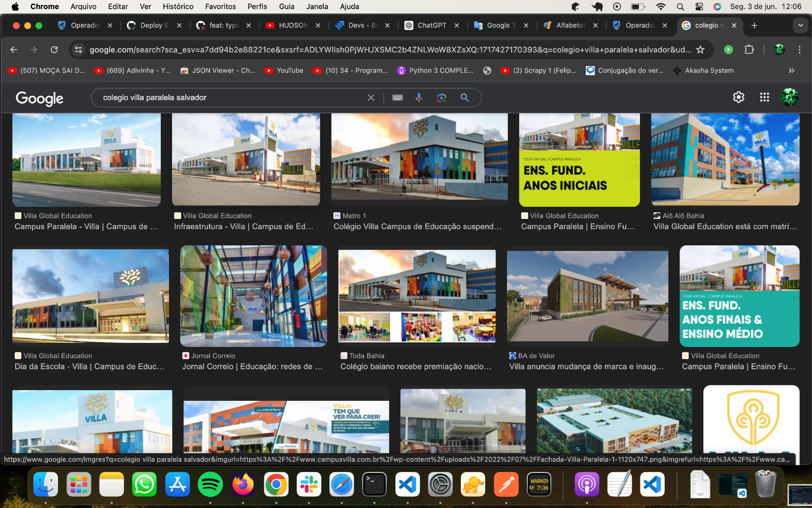The height and width of the screenshot is (508, 812).
Task: Click the address bar URL
Action: 390,50
